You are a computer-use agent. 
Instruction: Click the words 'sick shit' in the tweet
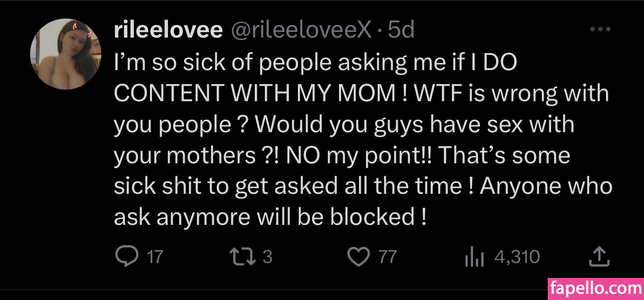point(154,186)
